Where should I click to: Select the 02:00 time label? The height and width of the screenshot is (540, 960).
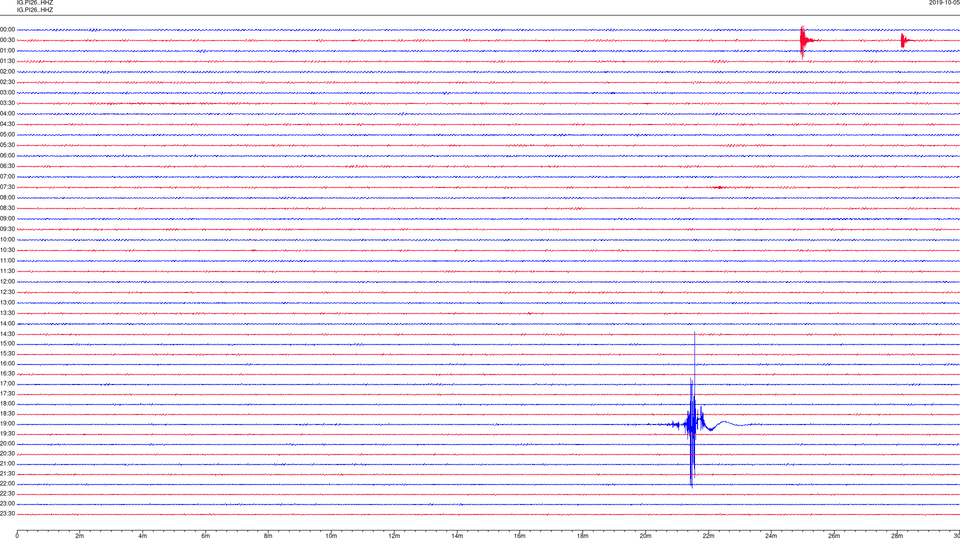[7, 72]
